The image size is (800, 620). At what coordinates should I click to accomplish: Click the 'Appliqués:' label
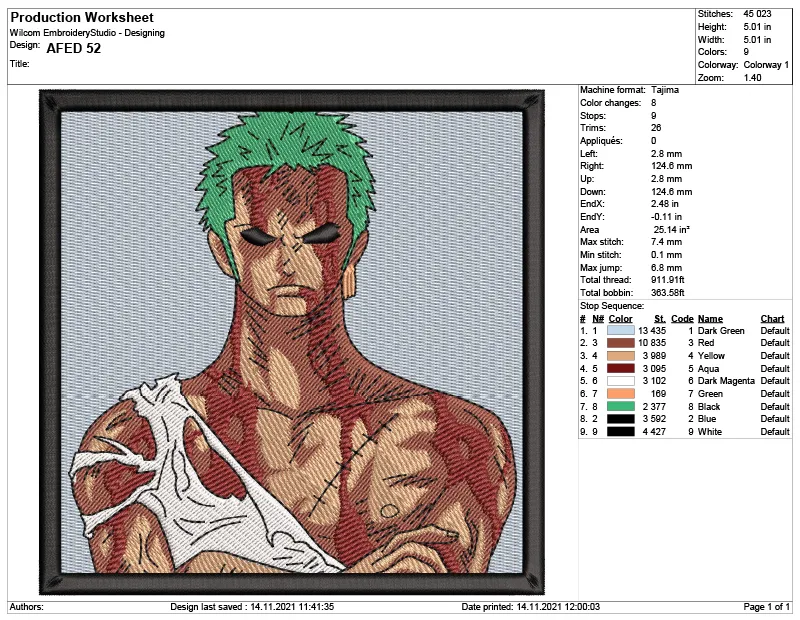pos(601,140)
